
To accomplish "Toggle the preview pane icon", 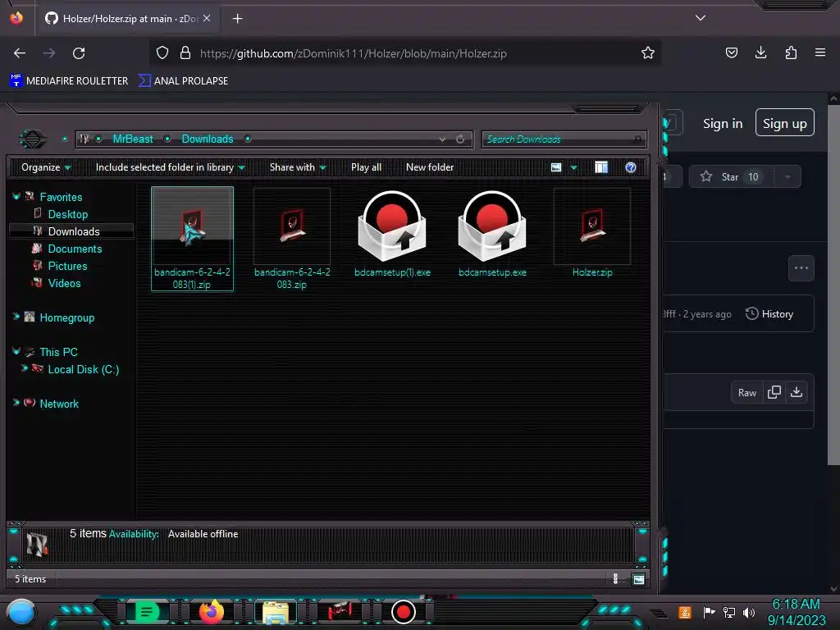I will (601, 167).
